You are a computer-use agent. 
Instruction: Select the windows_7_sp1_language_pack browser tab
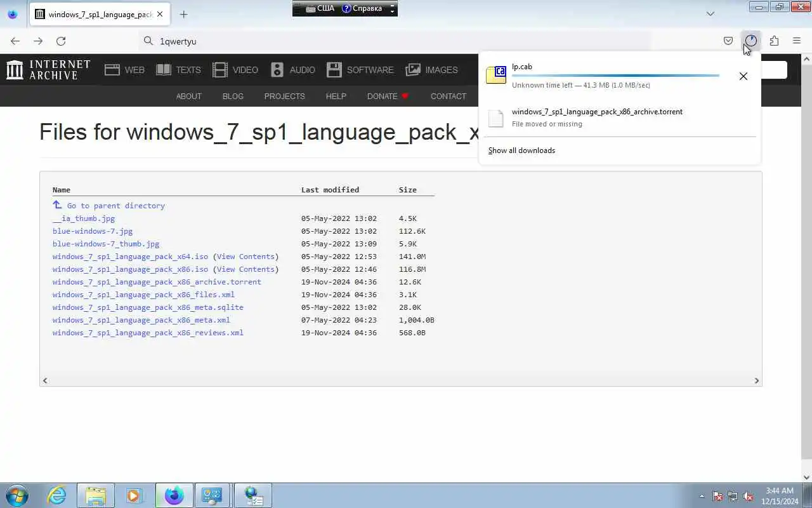point(99,14)
